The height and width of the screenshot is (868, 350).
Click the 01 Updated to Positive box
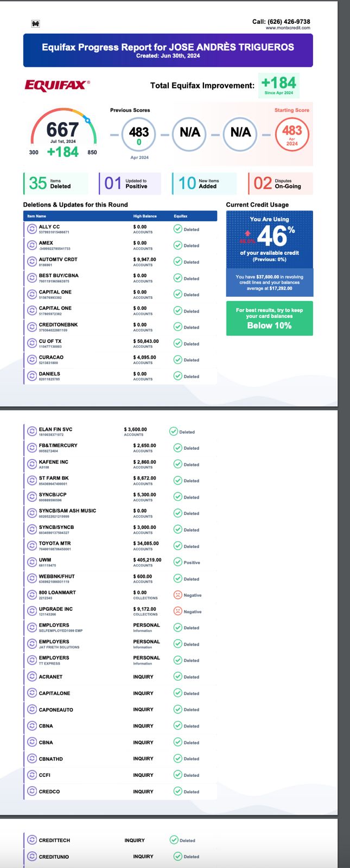point(130,183)
